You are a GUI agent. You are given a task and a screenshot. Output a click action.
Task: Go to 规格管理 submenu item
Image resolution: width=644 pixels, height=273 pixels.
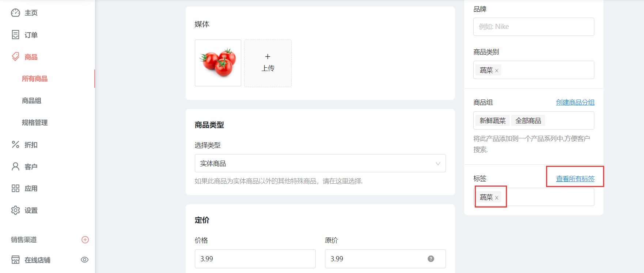(35, 123)
